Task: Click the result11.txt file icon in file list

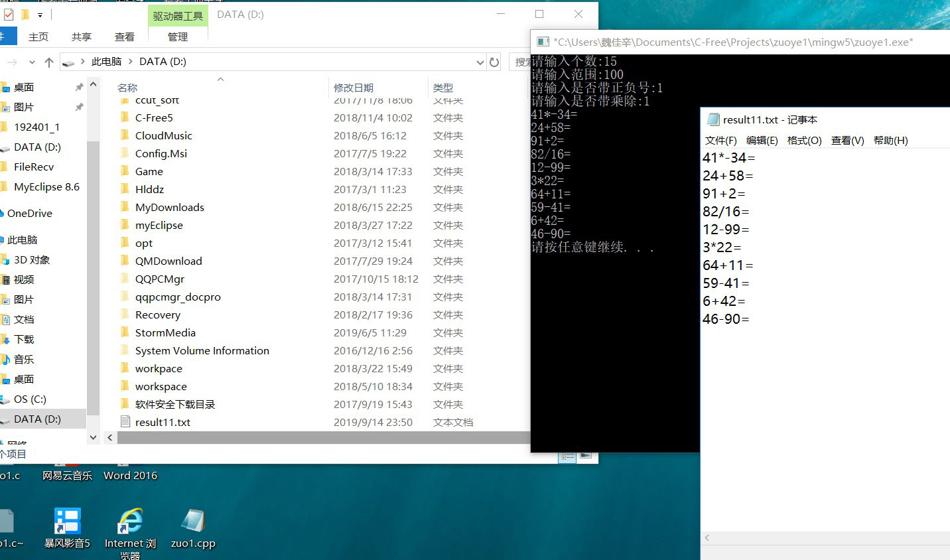Action: point(125,422)
